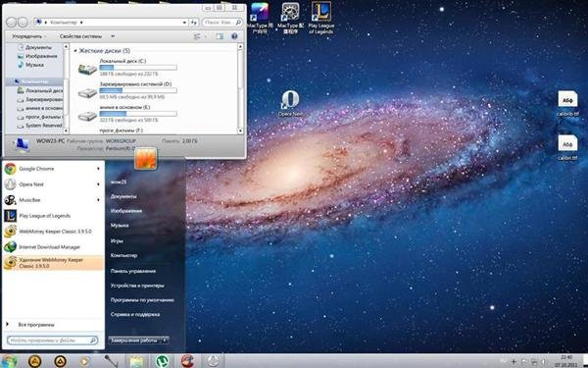The image size is (588, 368).
Task: Open Панель управления
Action: click(133, 271)
